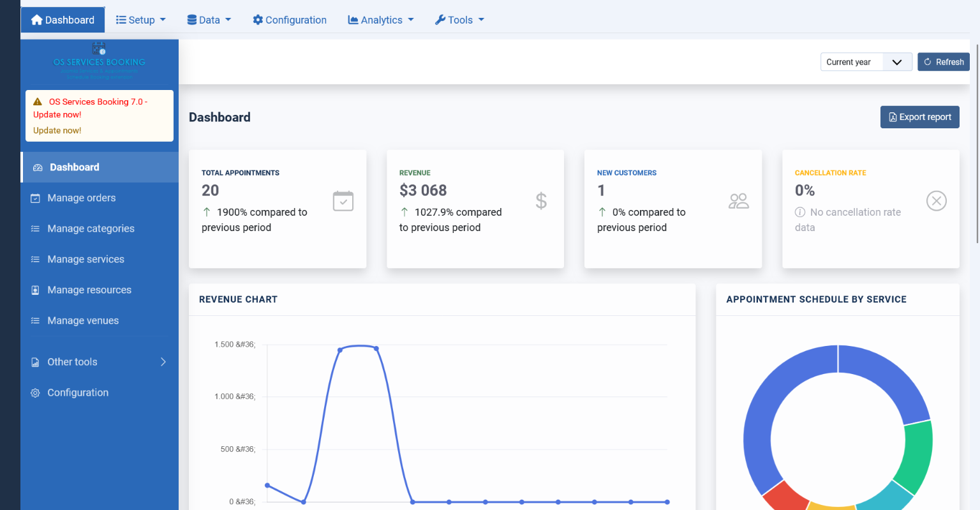Click the up arrow in Total Appointments card
This screenshot has width=980, height=510.
pos(207,212)
